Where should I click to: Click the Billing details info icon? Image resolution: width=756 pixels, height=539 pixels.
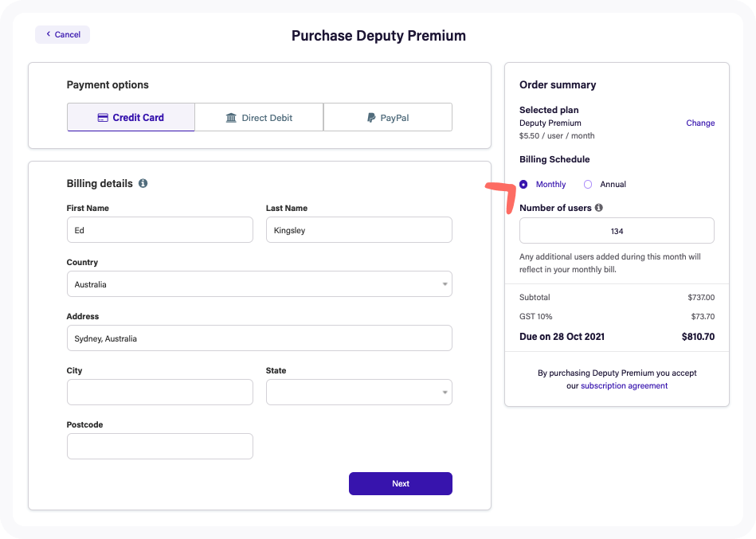[x=143, y=183]
